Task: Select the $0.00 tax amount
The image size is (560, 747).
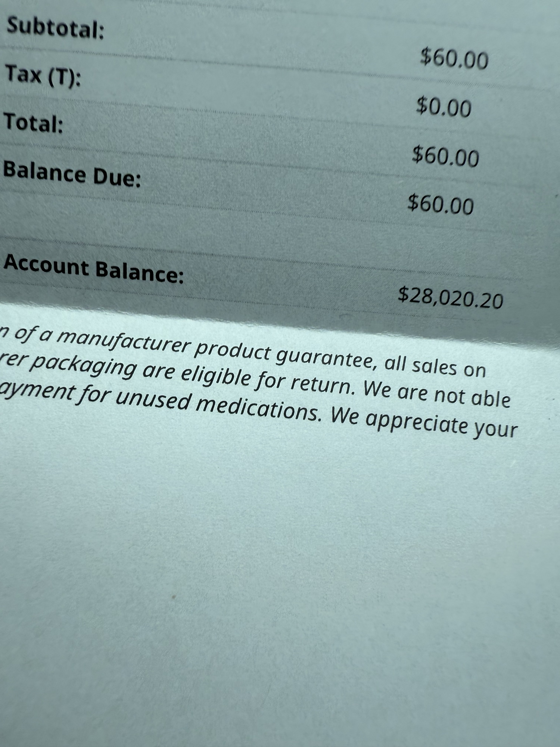Action: pos(444,107)
